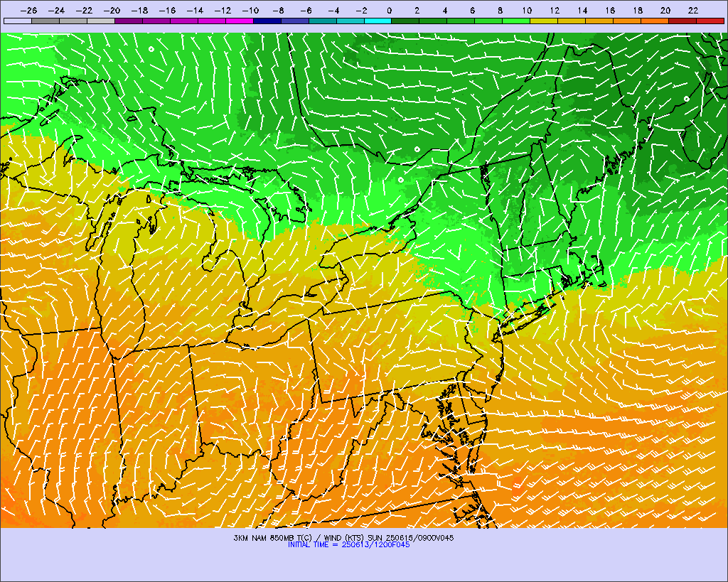Screen dimensions: 728x582
Task: Click the -20 legend label
Action: (112, 10)
